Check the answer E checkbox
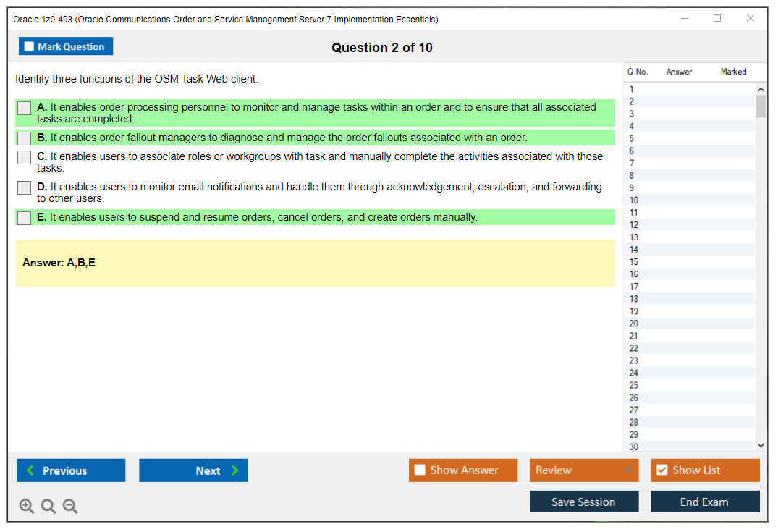778x532 pixels. click(x=24, y=217)
